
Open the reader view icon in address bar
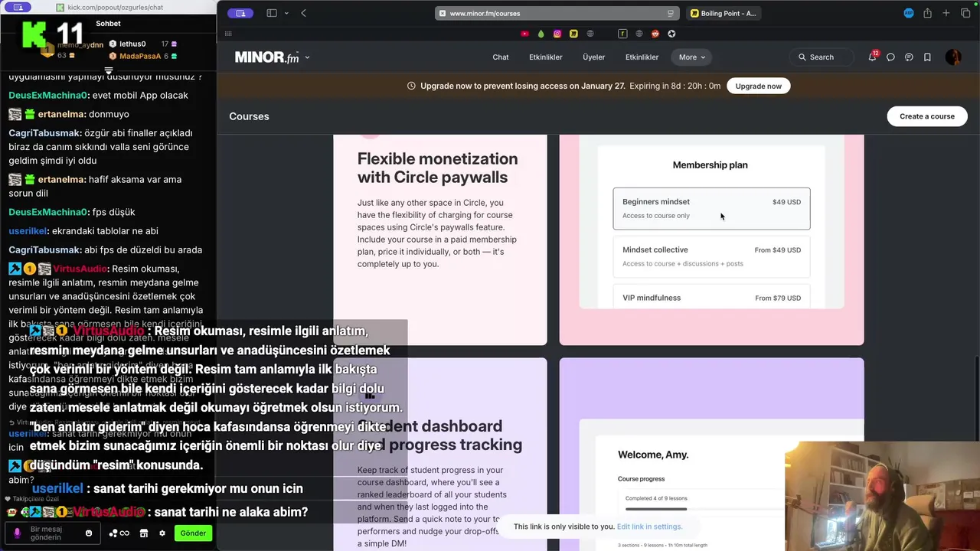point(671,13)
